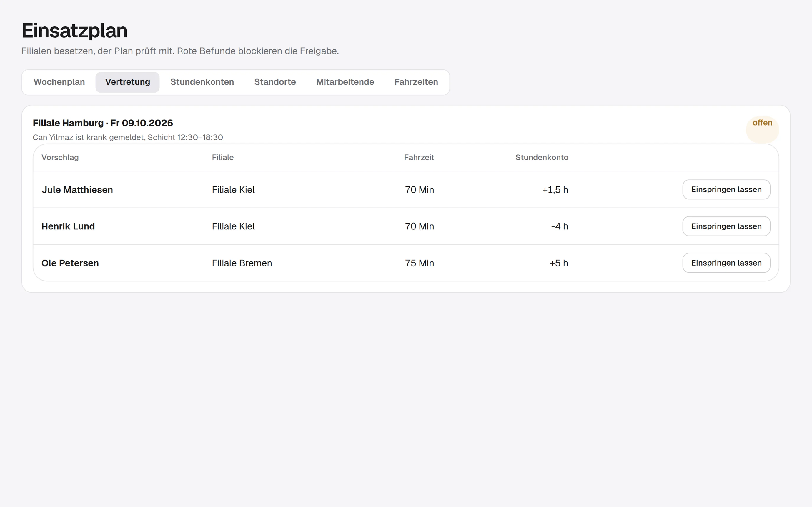Click the Einsatzplan page title
This screenshot has height=507, width=812.
[x=74, y=31]
